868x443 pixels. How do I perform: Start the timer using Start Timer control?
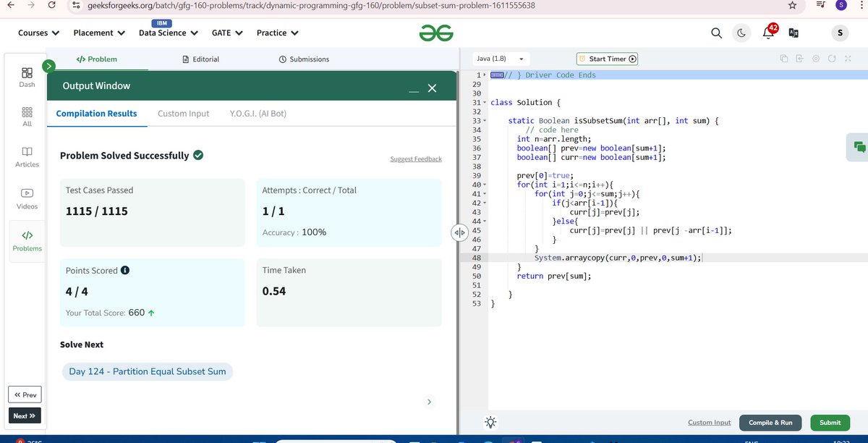607,59
